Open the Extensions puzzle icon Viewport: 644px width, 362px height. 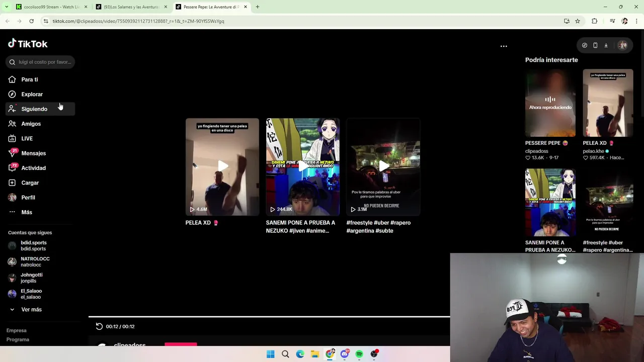[x=595, y=21]
